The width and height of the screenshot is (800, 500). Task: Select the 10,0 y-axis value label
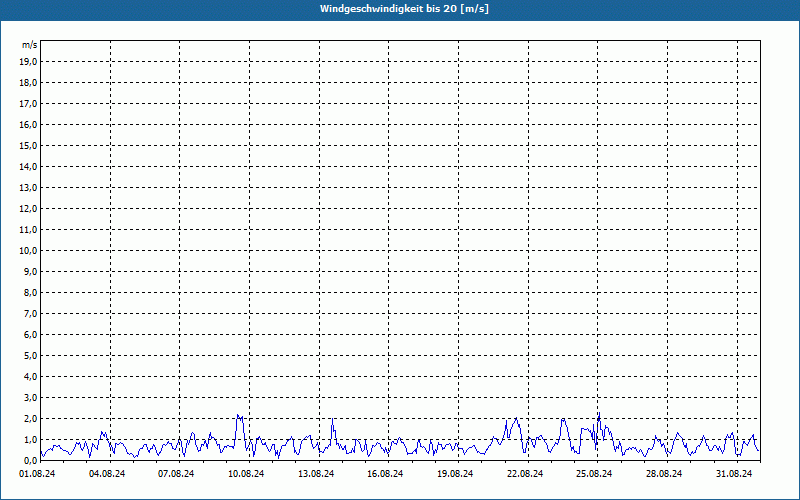tap(29, 250)
